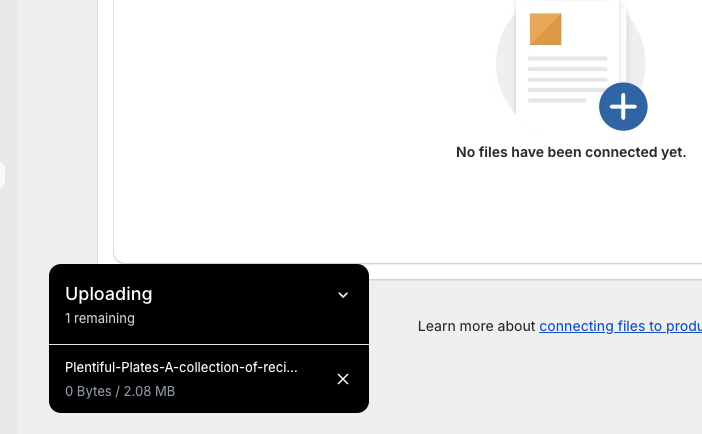Click "No files have been connected yet." message
702x434 pixels.
571,152
